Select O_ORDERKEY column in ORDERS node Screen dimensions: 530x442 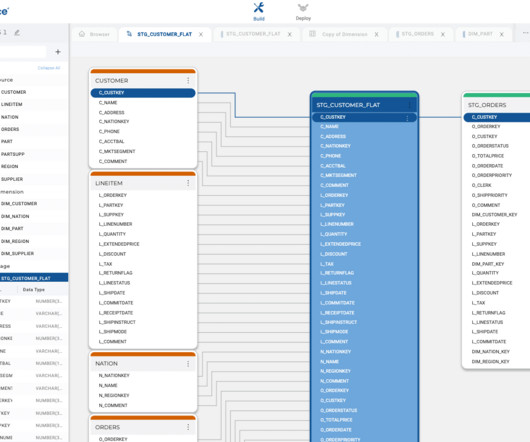click(x=113, y=439)
